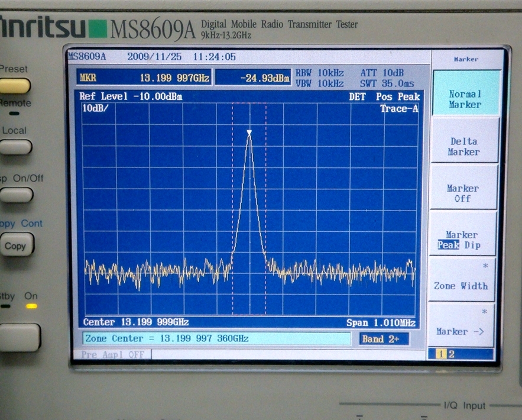
Task: Push the display On/Off hardware button
Action: [17, 195]
